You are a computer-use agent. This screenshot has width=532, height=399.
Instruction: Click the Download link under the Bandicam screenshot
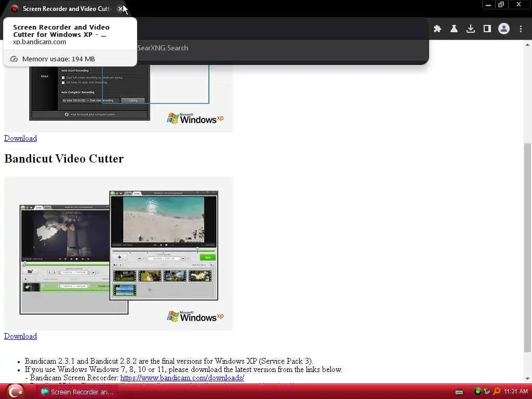[21, 138]
